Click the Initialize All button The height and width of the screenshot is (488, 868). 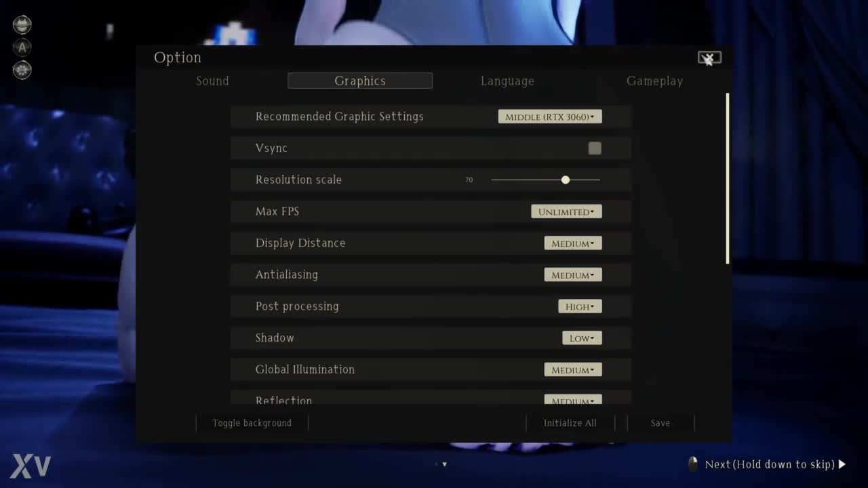570,423
